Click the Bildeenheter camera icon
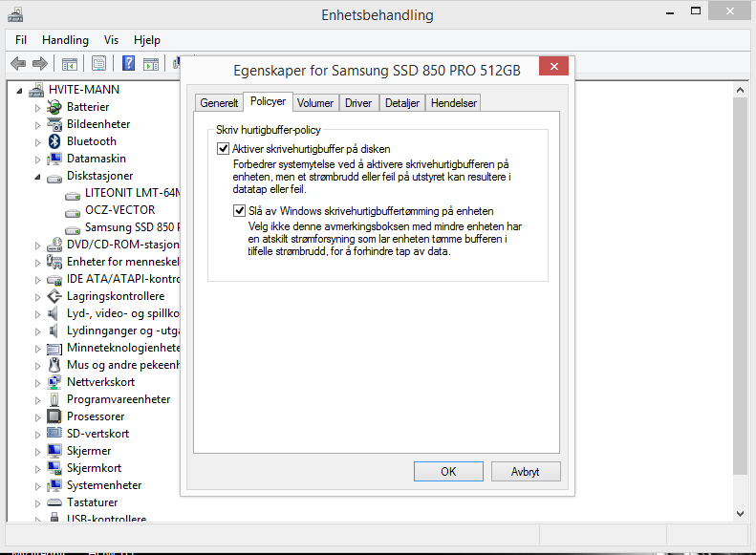Image resolution: width=756 pixels, height=555 pixels. point(54,124)
